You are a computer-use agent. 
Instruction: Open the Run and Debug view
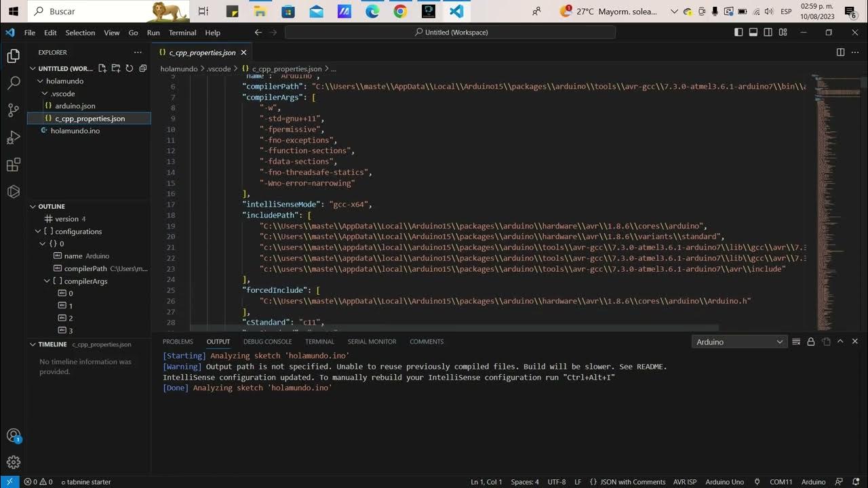point(13,138)
